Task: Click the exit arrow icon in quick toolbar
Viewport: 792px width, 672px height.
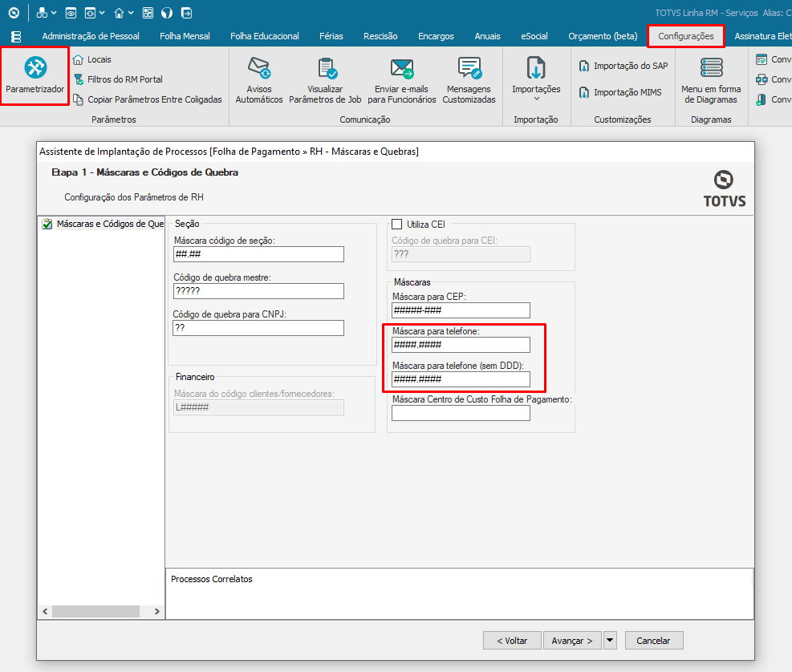Action: point(186,13)
